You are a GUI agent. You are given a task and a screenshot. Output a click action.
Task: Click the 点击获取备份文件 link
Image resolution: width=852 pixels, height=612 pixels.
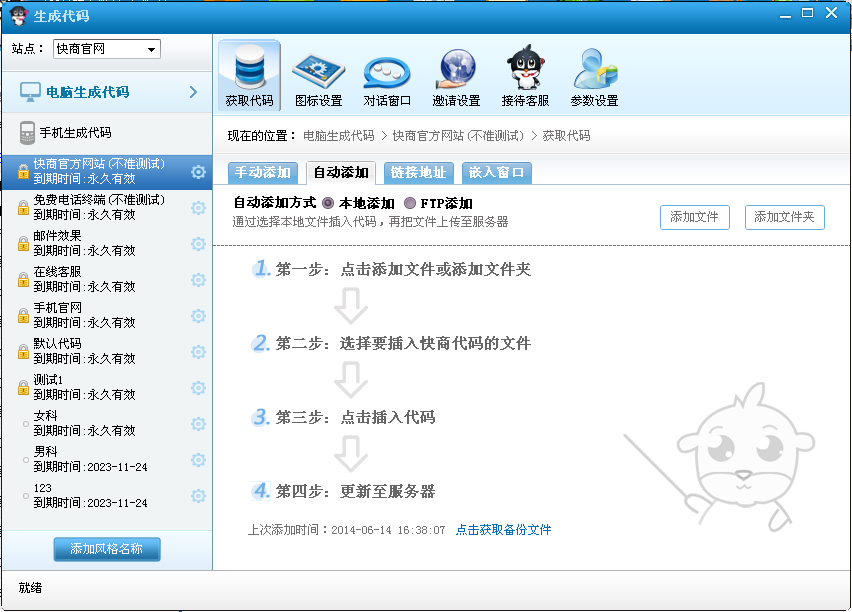click(x=503, y=530)
